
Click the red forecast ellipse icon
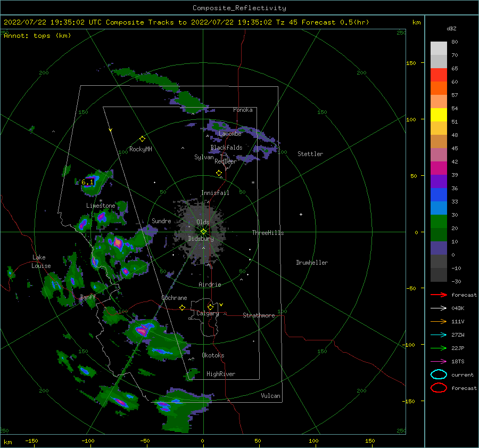click(x=439, y=388)
